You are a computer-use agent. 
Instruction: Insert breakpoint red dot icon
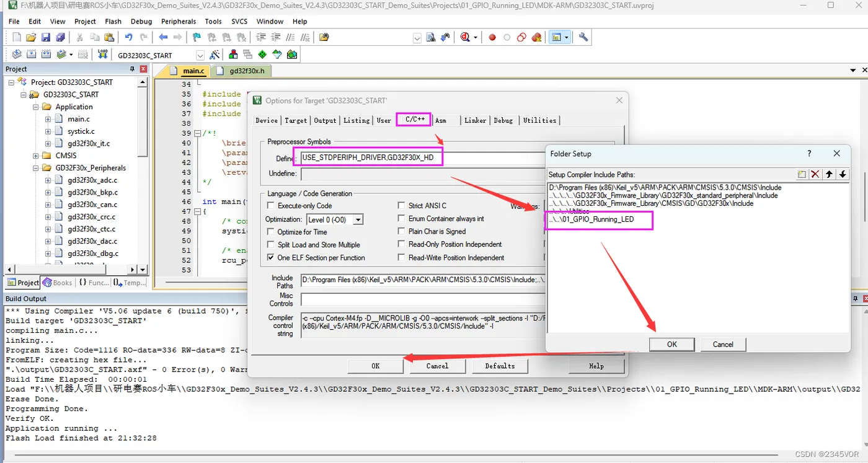click(x=492, y=37)
